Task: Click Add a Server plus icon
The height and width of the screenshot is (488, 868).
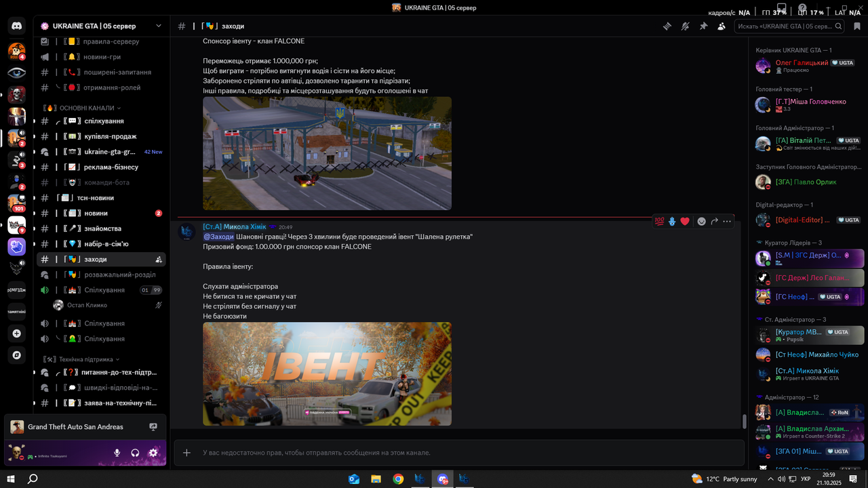Action: coord(17,333)
